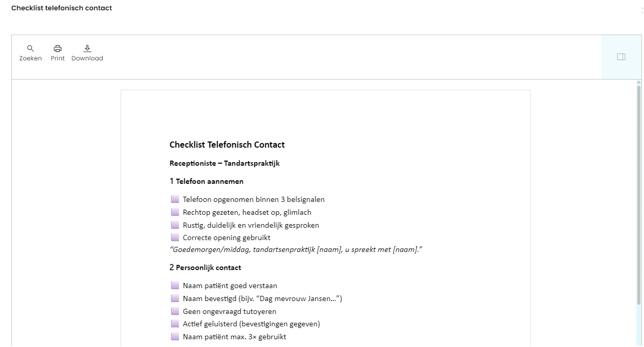
Task: Click the document viewer vertical scrollbar
Action: (639, 212)
